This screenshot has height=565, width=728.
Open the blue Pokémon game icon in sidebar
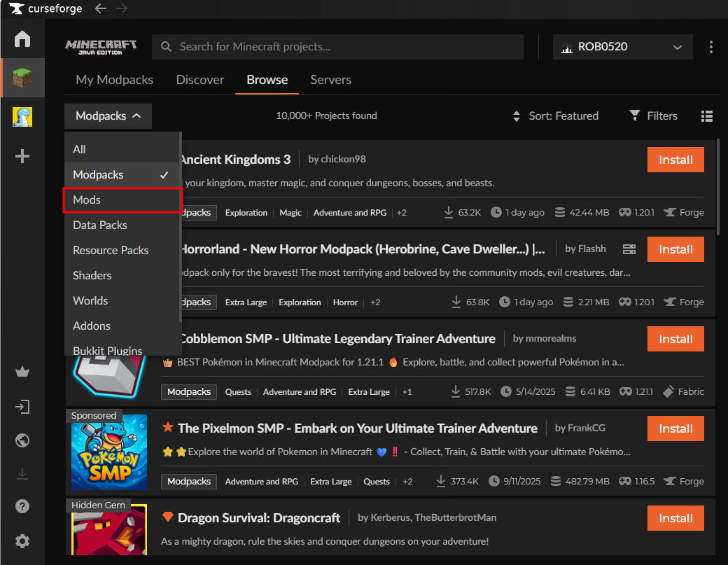pos(22,116)
